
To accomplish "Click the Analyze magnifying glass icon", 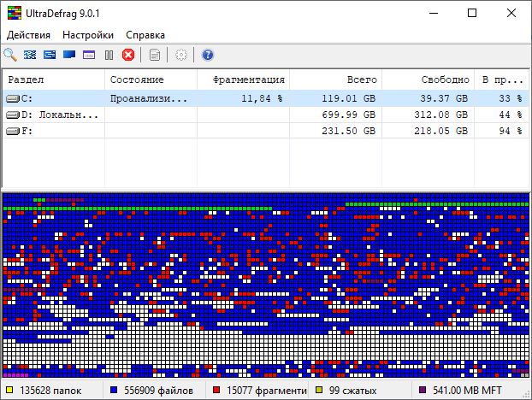I will [x=10, y=56].
